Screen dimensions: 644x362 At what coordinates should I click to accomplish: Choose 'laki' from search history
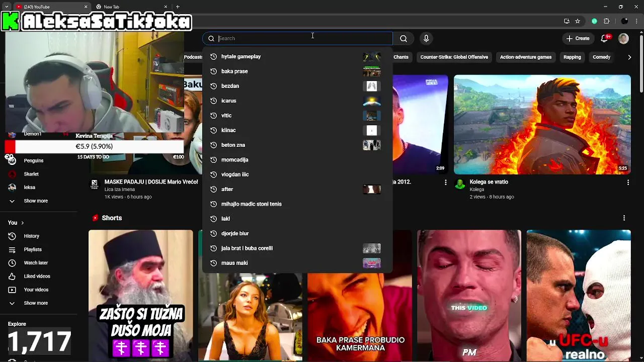(297, 219)
